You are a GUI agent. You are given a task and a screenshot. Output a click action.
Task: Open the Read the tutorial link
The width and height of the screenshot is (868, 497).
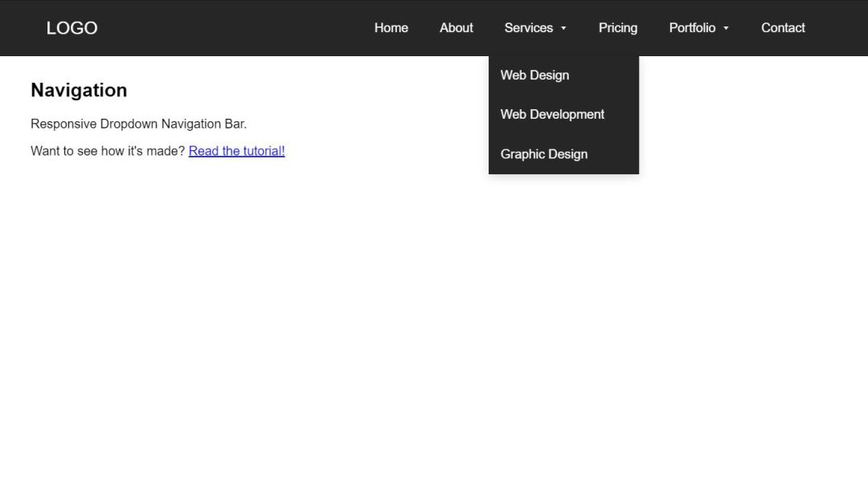pyautogui.click(x=236, y=150)
